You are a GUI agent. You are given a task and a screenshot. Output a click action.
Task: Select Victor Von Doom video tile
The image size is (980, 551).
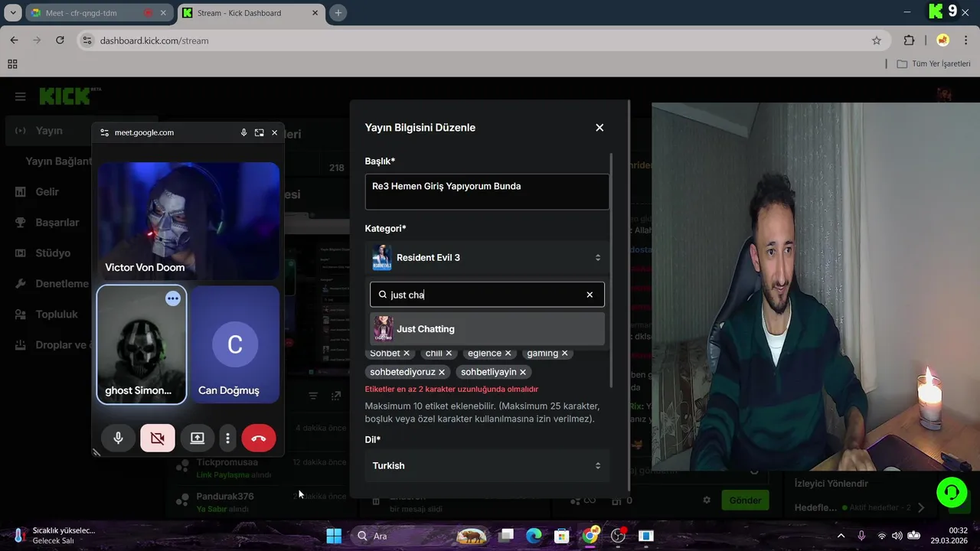click(188, 221)
